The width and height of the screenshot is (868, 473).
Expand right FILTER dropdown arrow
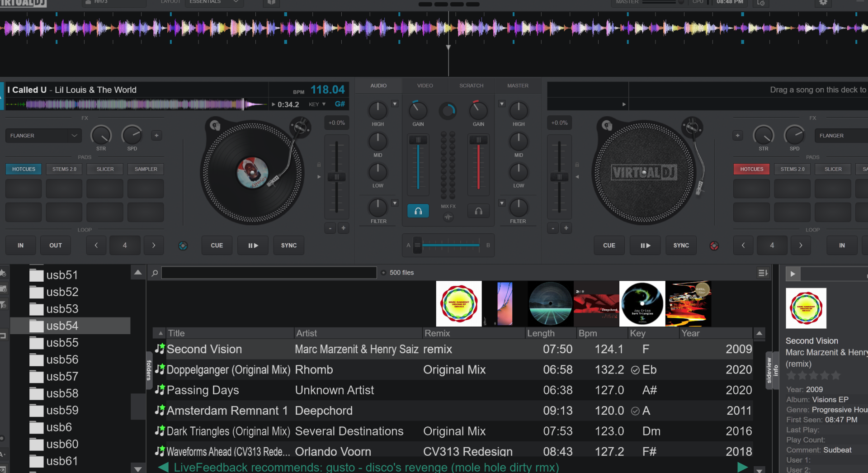click(x=501, y=203)
